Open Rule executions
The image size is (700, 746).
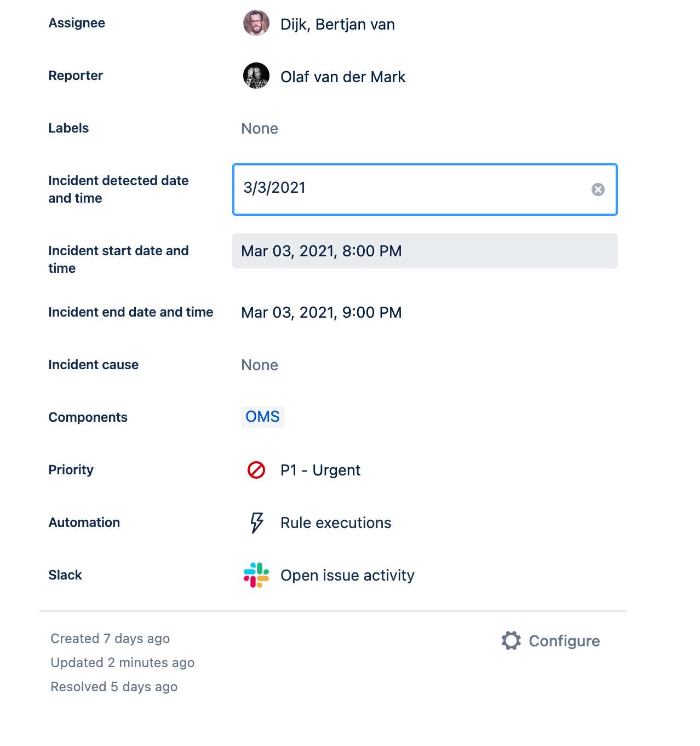click(336, 523)
